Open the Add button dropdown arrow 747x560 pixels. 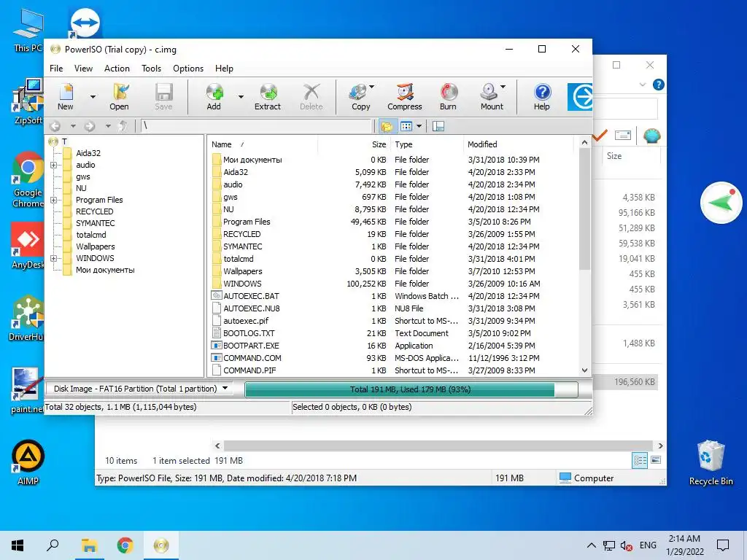pos(241,97)
